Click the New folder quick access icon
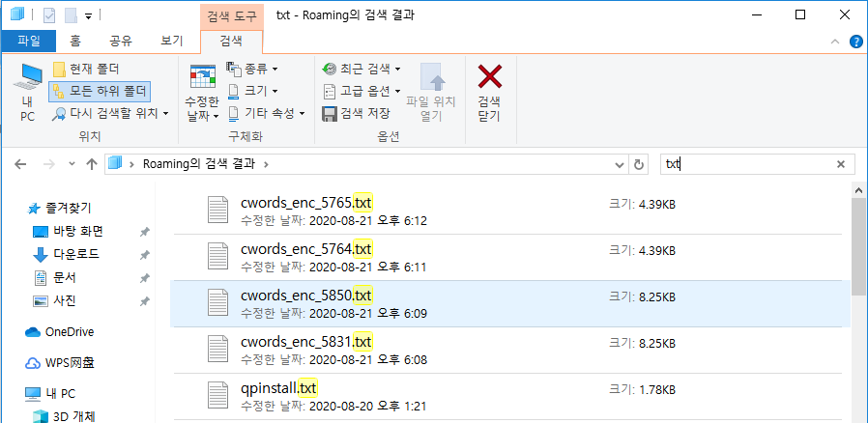Screen dimensions: 868x423 pos(71,15)
